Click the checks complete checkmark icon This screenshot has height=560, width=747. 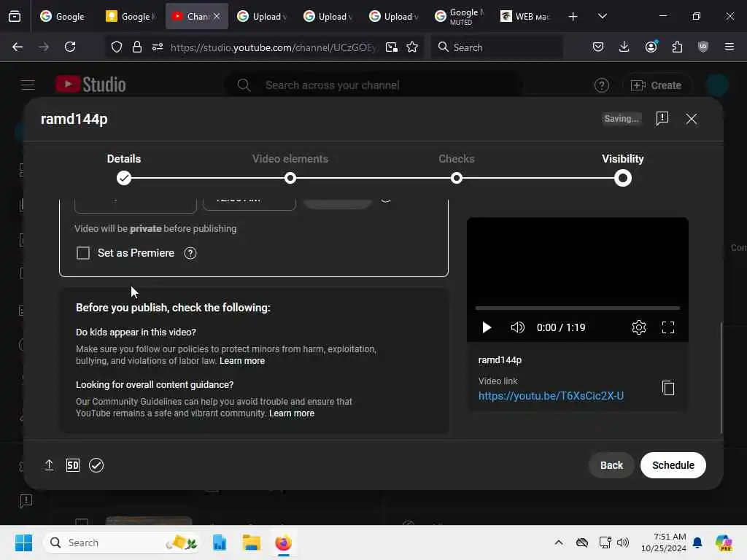96,464
